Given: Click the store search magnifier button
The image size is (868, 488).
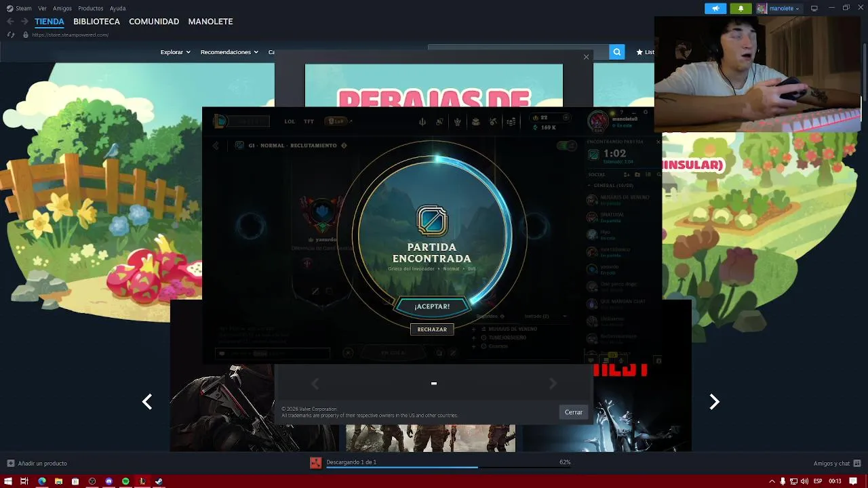Looking at the screenshot, I should tap(616, 52).
